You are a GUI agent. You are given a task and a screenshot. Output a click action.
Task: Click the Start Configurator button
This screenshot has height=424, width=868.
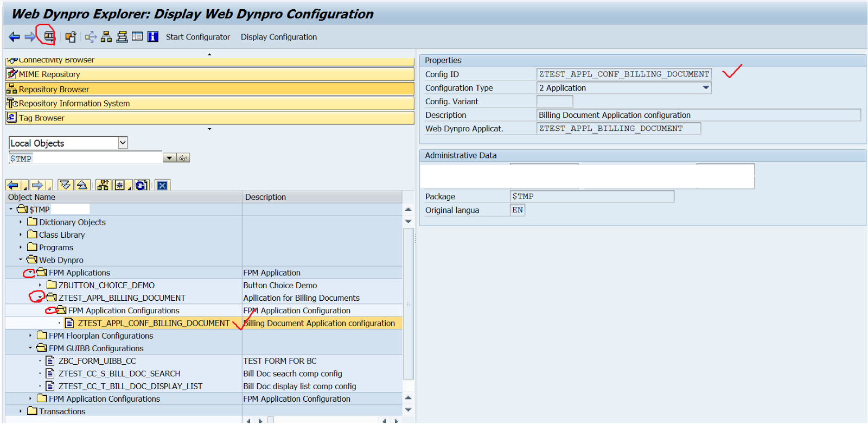tap(197, 37)
